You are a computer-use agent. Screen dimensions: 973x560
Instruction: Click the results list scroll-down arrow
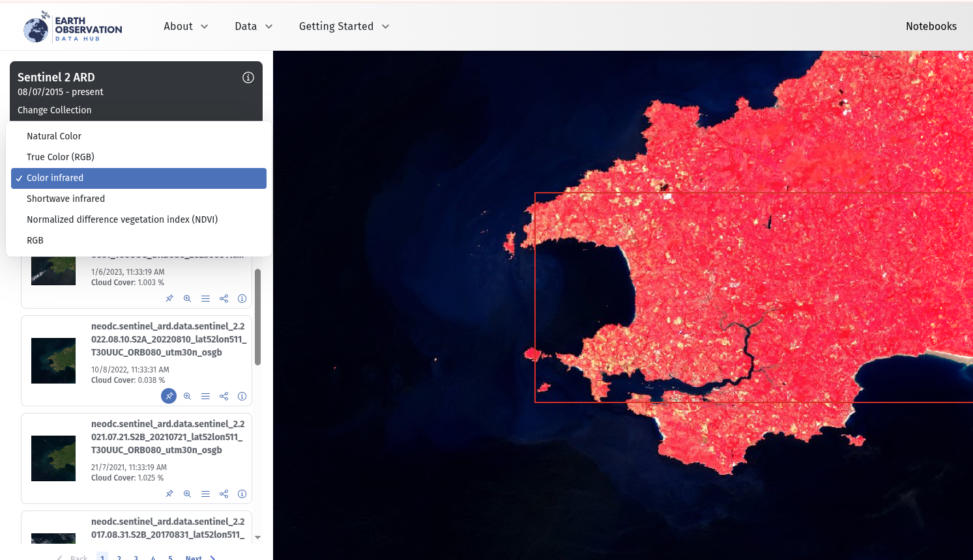257,537
